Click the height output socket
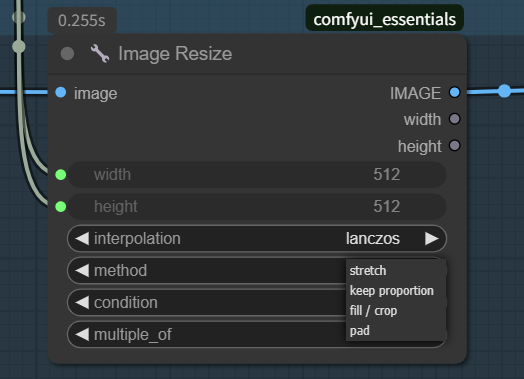This screenshot has width=524, height=379. [454, 146]
